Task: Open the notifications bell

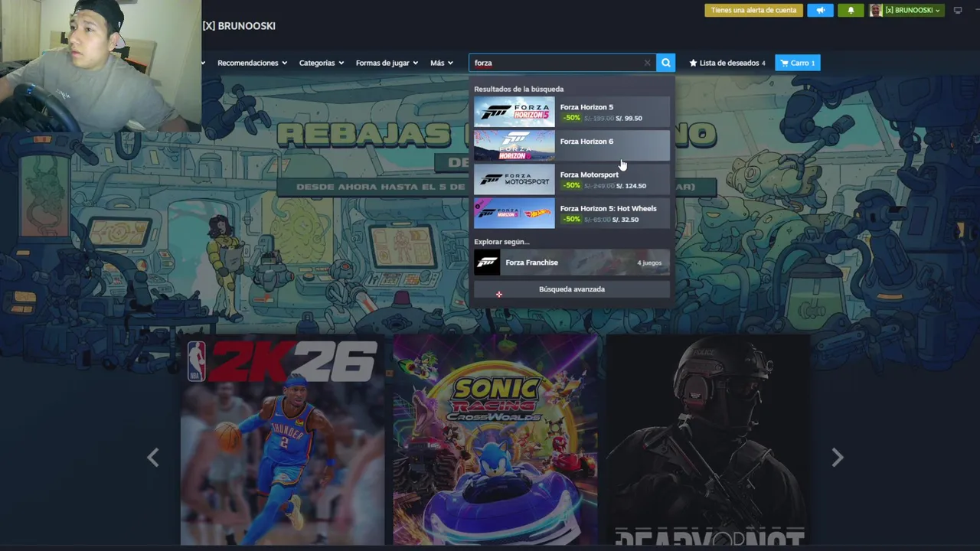Action: (851, 10)
